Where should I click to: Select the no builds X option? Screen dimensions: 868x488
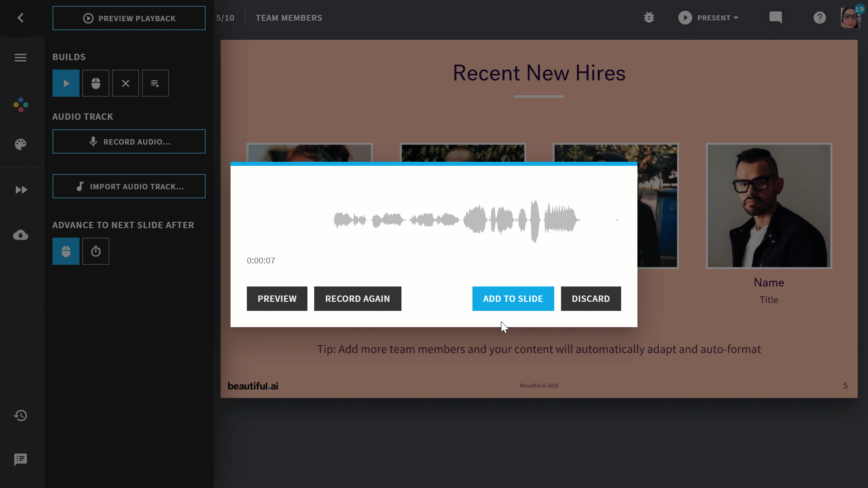(x=126, y=83)
